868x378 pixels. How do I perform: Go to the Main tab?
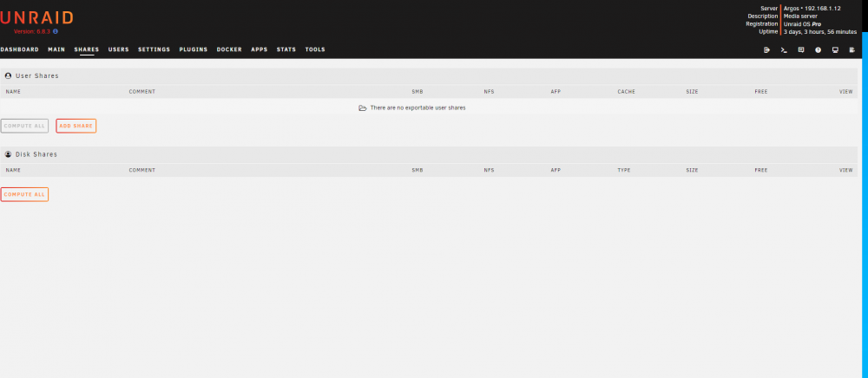pos(56,49)
